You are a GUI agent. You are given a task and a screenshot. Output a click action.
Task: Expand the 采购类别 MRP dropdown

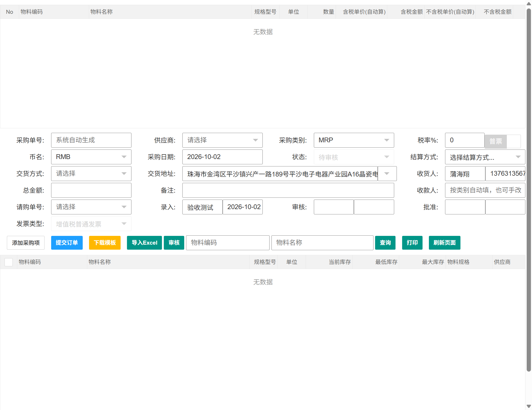click(x=354, y=140)
